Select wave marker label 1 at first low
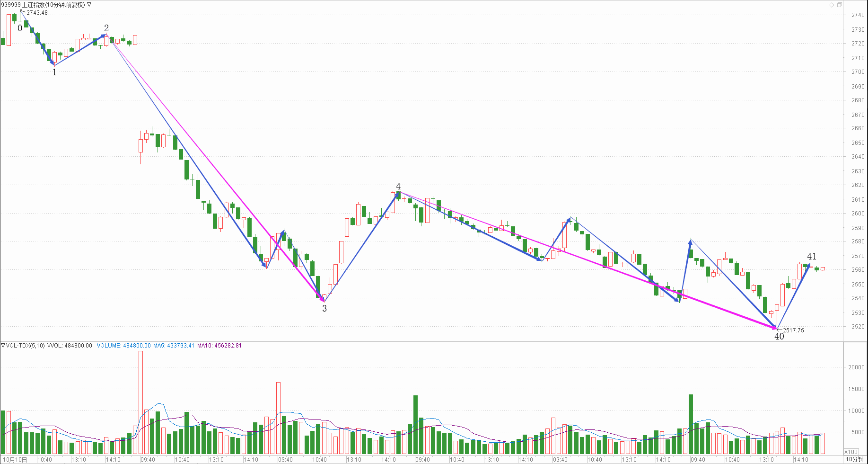Image resolution: width=868 pixels, height=464 pixels. coord(54,72)
